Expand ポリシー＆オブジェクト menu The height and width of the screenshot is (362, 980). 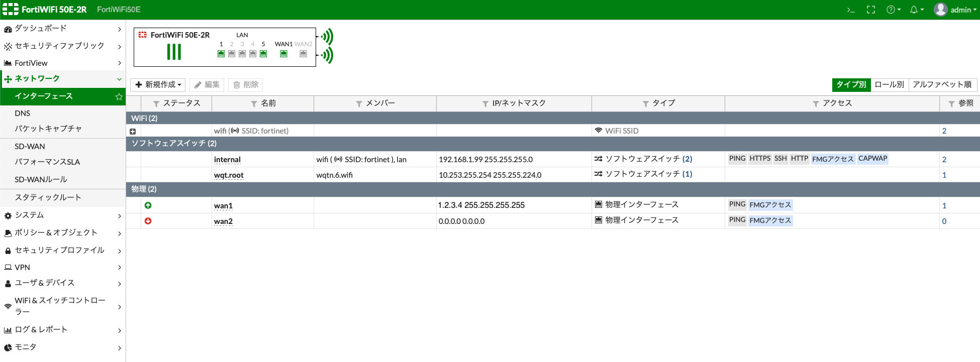click(x=63, y=233)
